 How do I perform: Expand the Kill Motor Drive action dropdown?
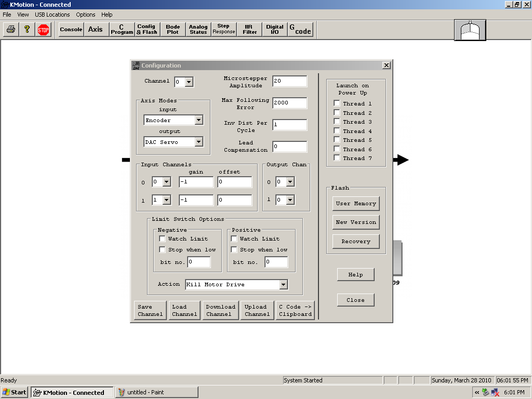[x=283, y=285]
